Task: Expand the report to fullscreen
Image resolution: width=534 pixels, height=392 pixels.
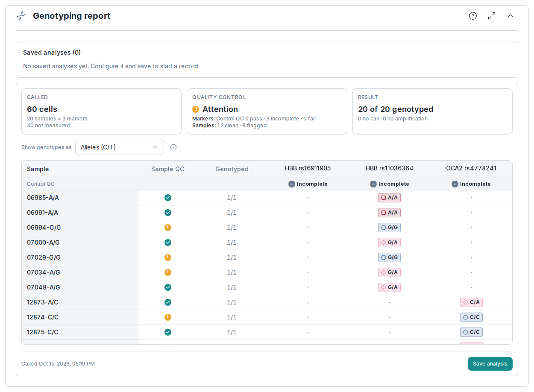Action: pos(492,16)
